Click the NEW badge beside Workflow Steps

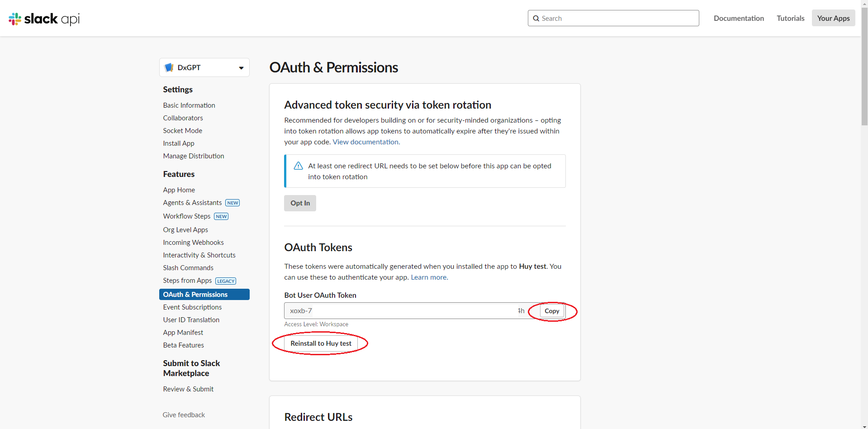pyautogui.click(x=221, y=216)
